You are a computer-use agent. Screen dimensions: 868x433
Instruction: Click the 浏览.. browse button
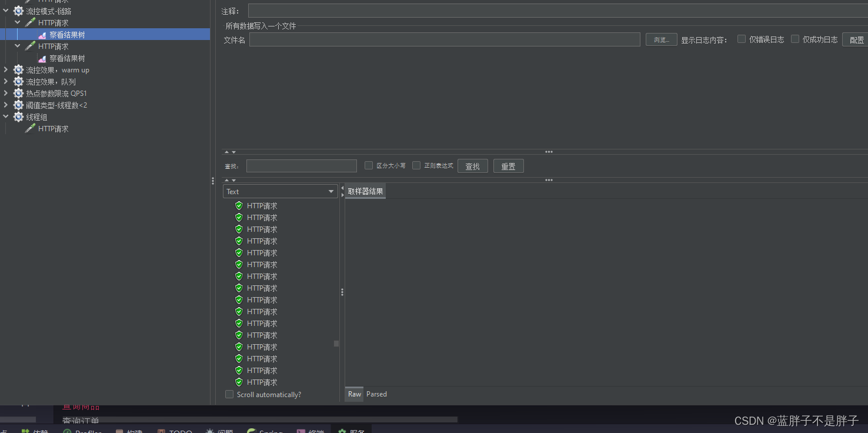click(x=662, y=39)
